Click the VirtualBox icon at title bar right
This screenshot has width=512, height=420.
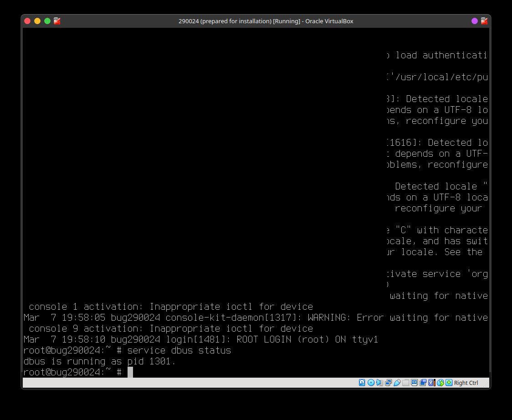[x=484, y=21]
